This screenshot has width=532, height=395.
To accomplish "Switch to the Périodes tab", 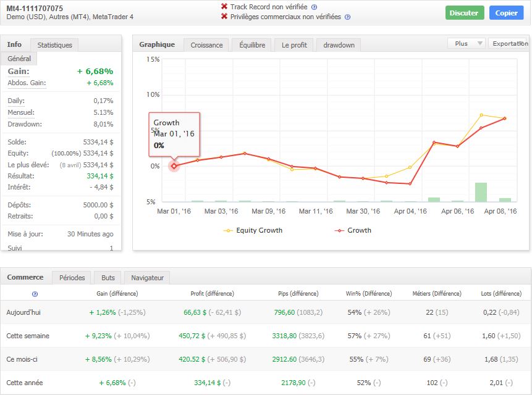I will (x=72, y=278).
